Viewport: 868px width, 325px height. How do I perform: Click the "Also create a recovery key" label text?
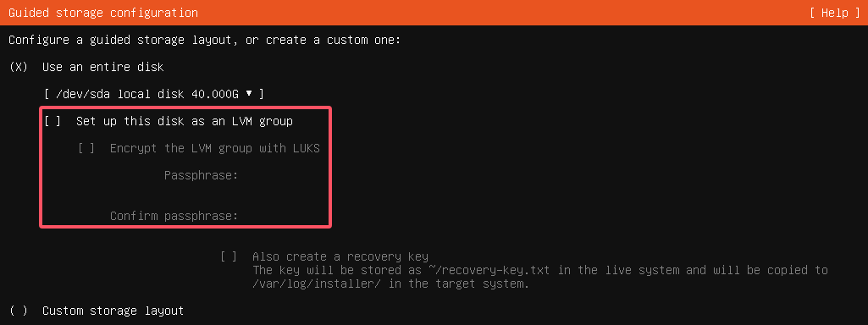[x=340, y=257]
